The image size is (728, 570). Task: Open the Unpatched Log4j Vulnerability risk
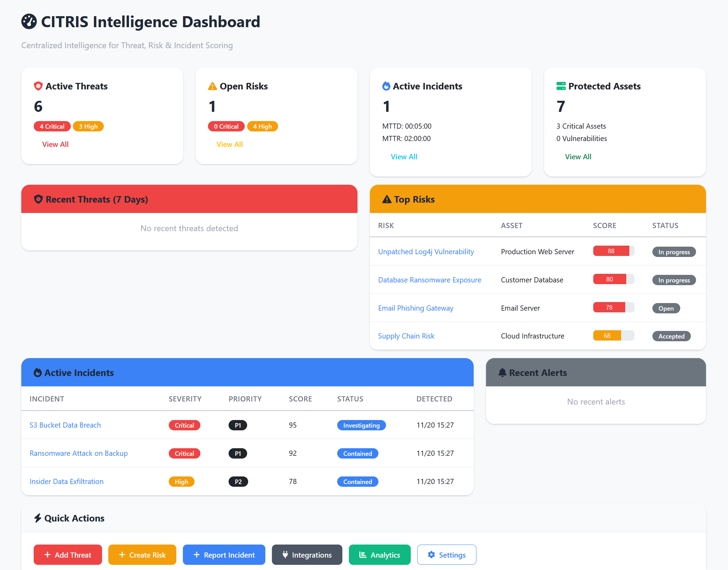pyautogui.click(x=426, y=251)
